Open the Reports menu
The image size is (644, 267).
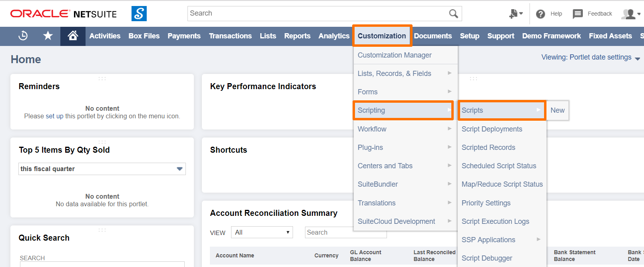(297, 36)
